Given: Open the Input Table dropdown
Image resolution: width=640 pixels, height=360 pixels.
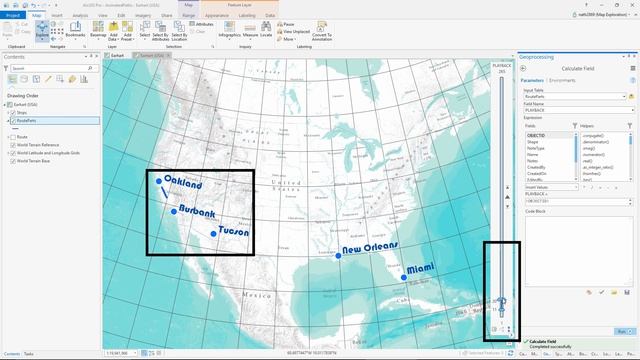Looking at the screenshot, I should [624, 96].
